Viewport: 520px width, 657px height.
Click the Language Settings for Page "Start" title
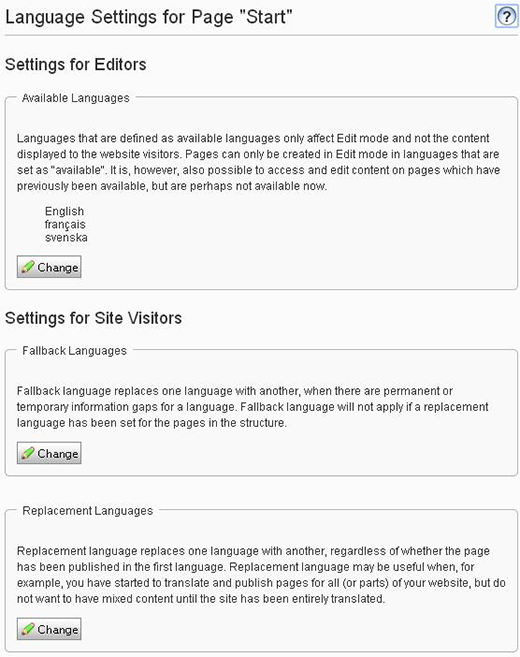pos(149,17)
